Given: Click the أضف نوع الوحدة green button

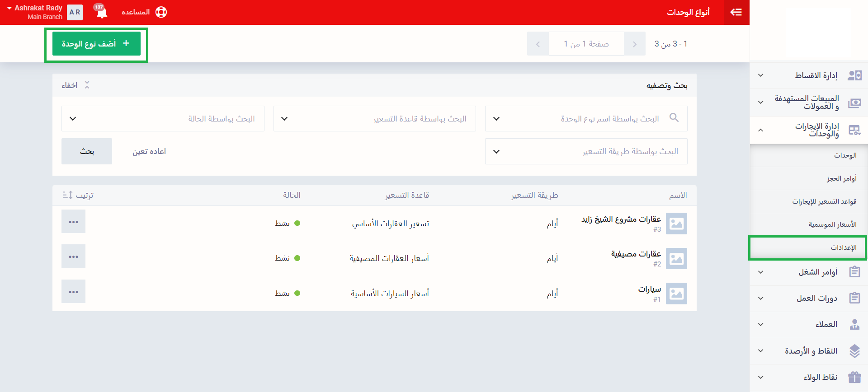Looking at the screenshot, I should pyautogui.click(x=96, y=44).
